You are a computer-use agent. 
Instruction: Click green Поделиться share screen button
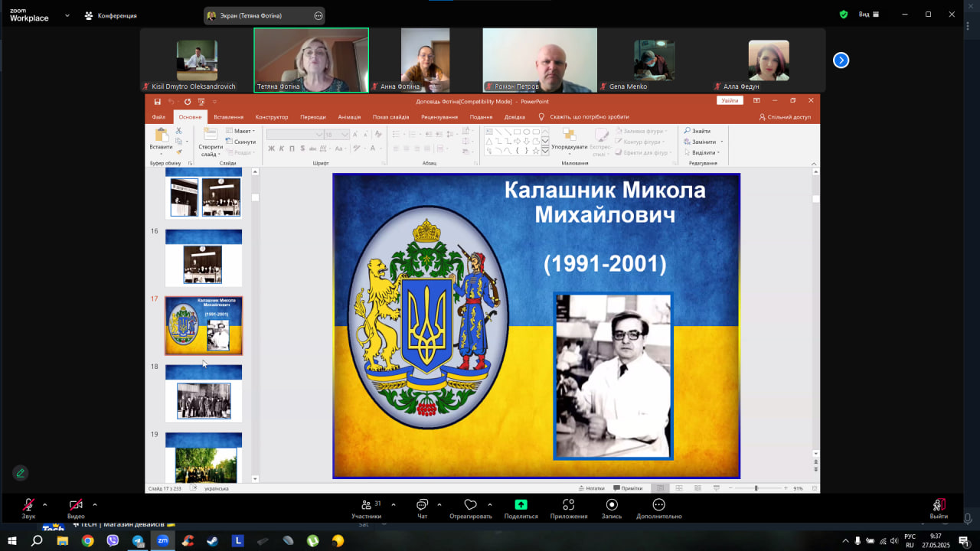(521, 508)
